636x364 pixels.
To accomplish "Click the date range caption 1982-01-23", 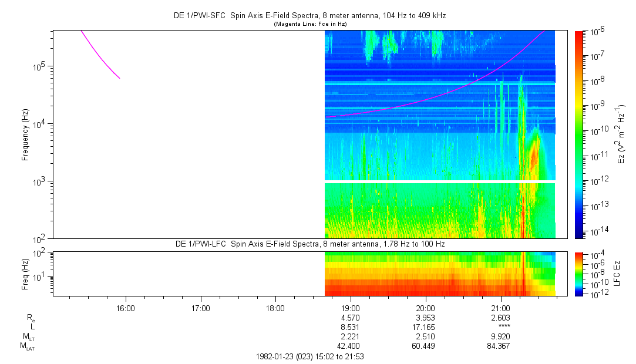I will (311, 356).
